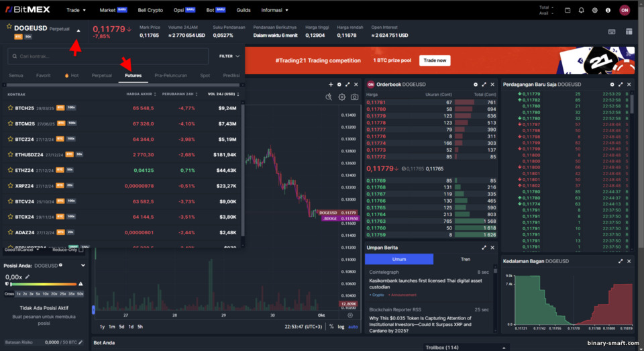Switch news feed to Tren tab
644x351 pixels.
click(x=466, y=259)
